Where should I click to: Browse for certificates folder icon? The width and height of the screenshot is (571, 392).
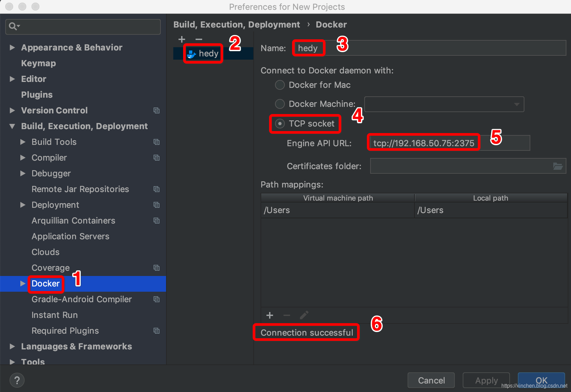click(x=558, y=166)
